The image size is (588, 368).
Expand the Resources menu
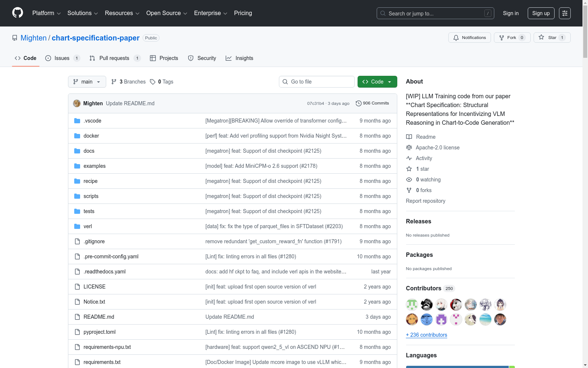[122, 13]
